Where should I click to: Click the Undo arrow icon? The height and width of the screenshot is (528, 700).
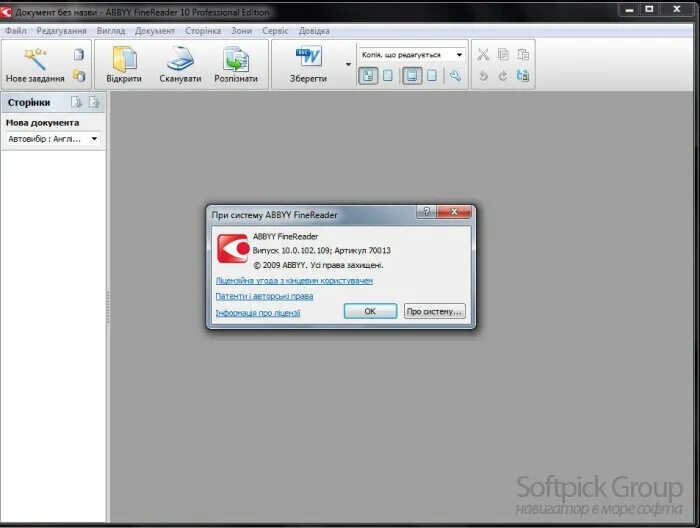[483, 75]
